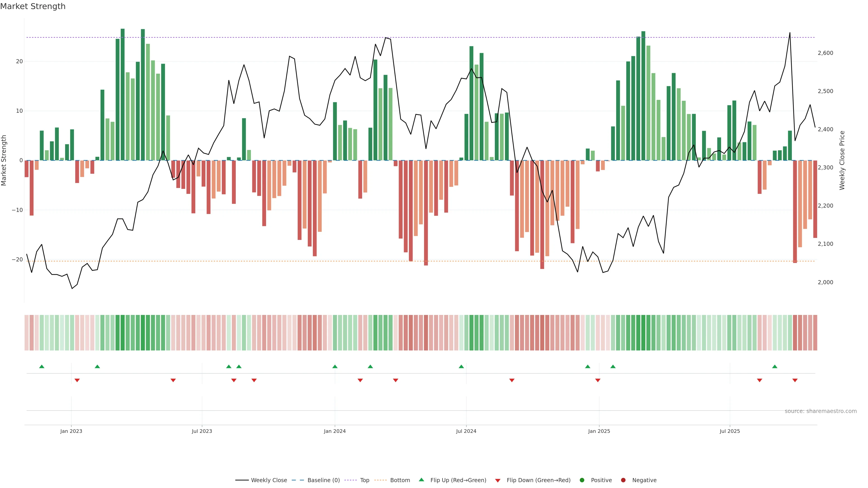This screenshot has height=488, width=868.
Task: Click Negative red circle legend icon
Action: pyautogui.click(x=623, y=480)
